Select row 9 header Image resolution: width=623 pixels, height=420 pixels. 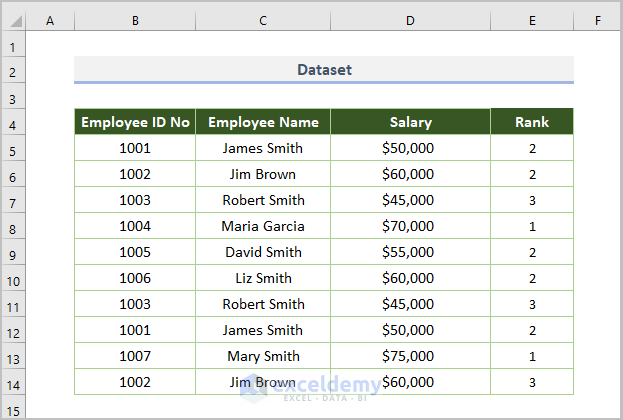click(x=14, y=253)
